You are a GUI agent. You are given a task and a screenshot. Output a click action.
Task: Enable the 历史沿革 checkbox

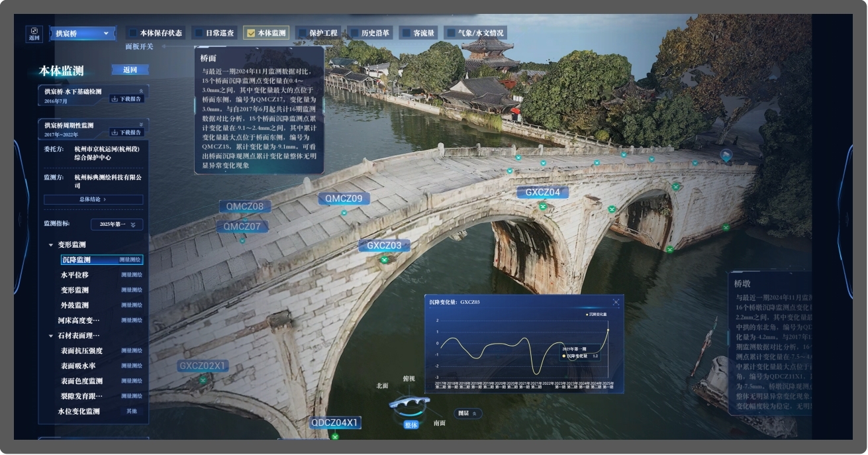[x=354, y=32]
